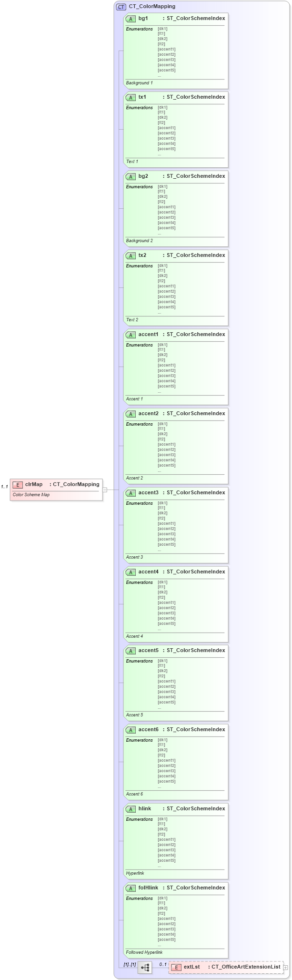The image size is (292, 980).
Task: Click the attribute icon next to bg1
Action: click(131, 19)
